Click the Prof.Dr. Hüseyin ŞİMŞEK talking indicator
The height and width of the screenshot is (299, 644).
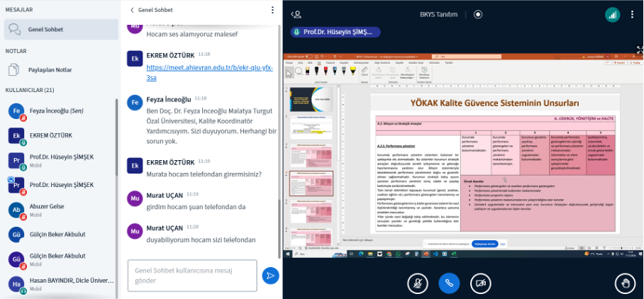(335, 32)
